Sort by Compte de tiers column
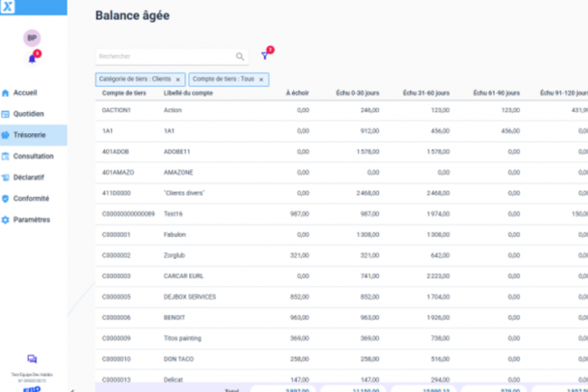 [124, 93]
